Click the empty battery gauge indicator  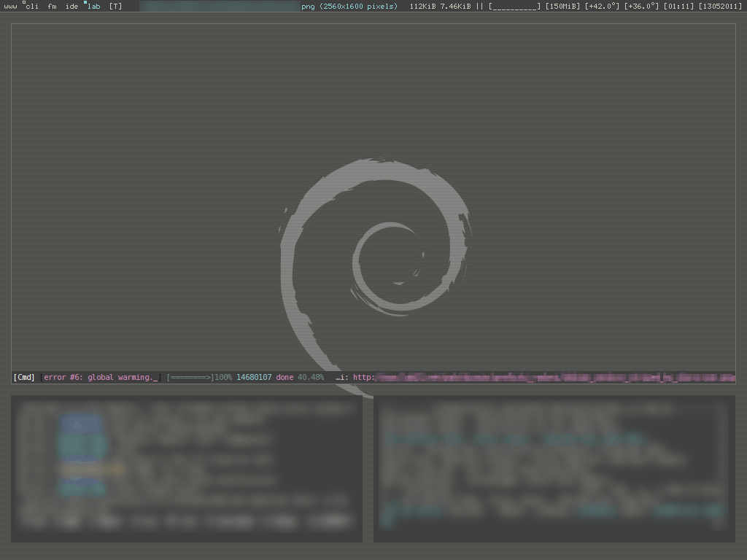click(x=514, y=7)
